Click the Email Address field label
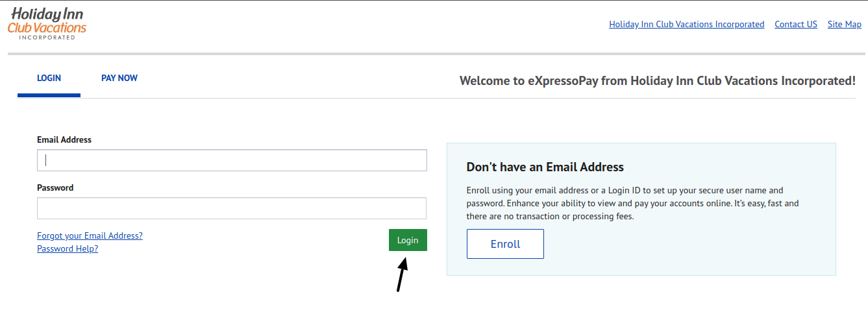This screenshot has height=325, width=868. [x=64, y=139]
